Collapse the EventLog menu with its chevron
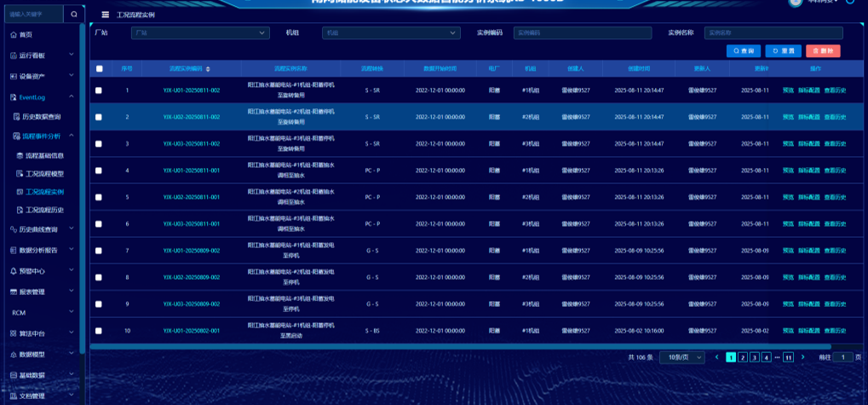Image resolution: width=868 pixels, height=405 pixels. 72,96
